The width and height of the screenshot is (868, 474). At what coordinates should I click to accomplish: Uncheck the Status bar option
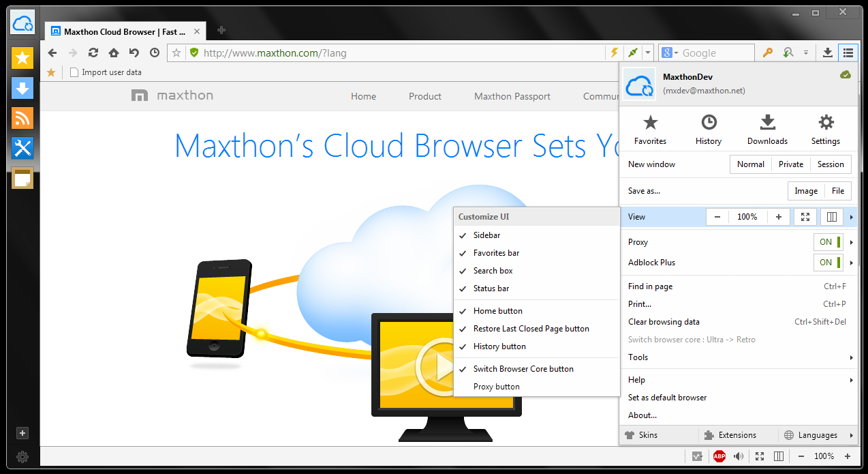tap(491, 288)
